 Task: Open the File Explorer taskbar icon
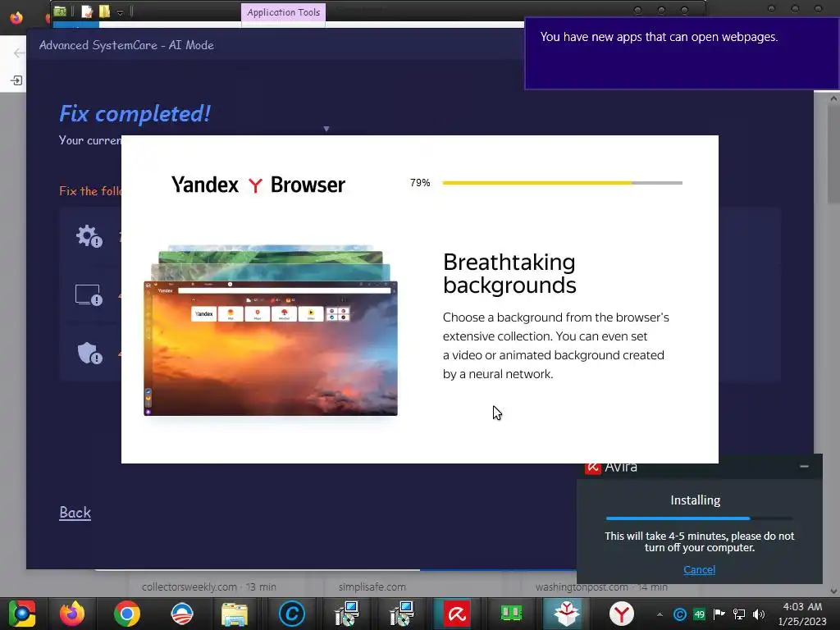235,614
